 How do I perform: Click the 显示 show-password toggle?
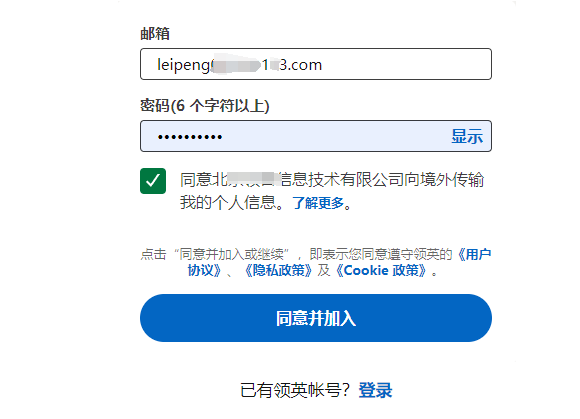pyautogui.click(x=467, y=136)
